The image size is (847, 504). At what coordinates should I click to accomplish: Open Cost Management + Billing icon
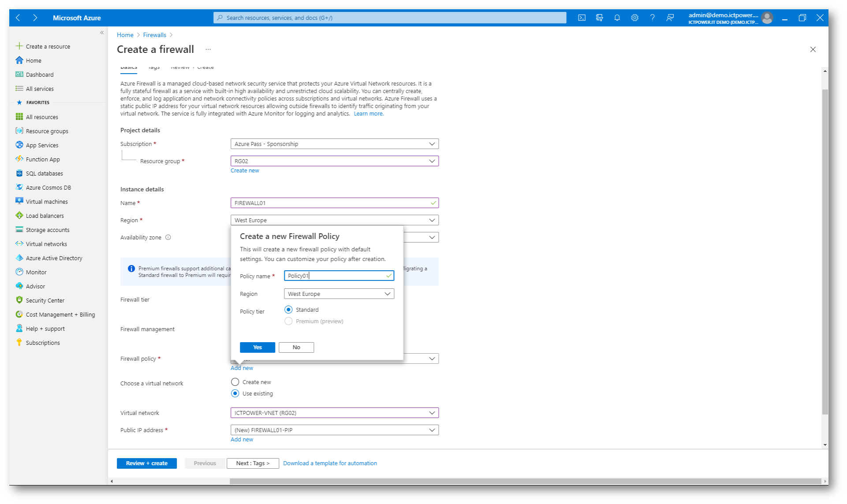click(x=19, y=314)
